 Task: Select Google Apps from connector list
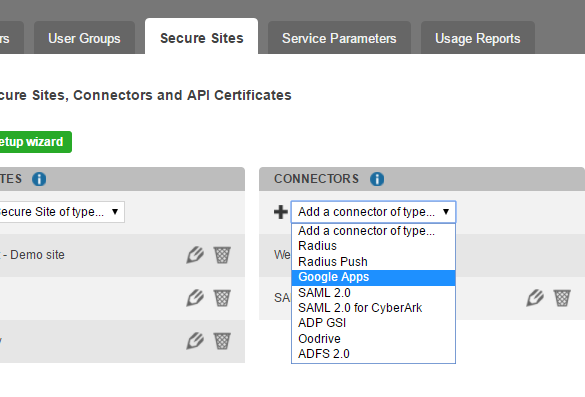click(373, 277)
